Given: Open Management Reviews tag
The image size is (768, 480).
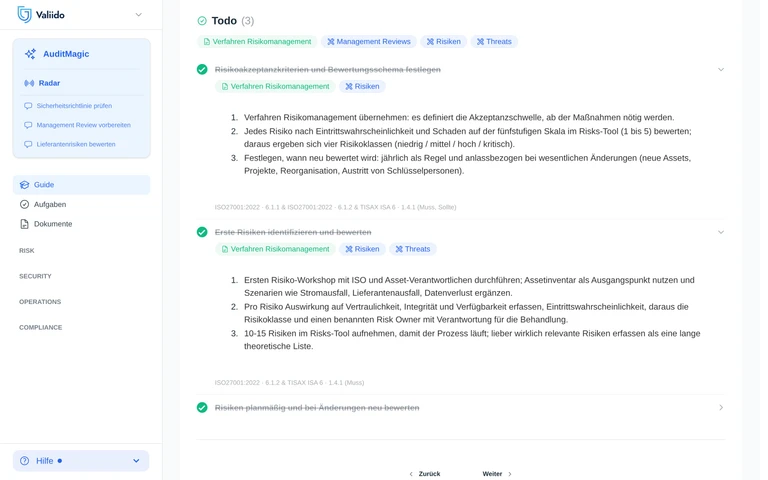Looking at the screenshot, I should (x=369, y=42).
